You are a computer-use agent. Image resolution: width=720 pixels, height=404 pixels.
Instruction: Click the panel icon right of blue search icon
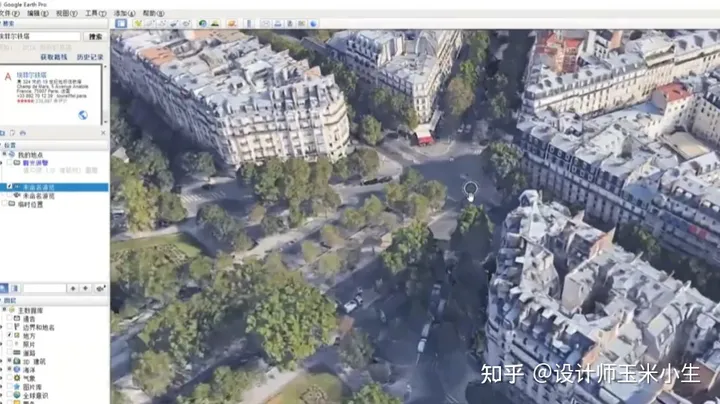click(15, 288)
